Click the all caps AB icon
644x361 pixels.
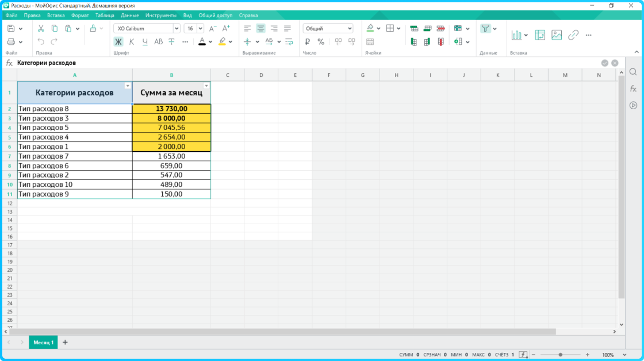158,41
